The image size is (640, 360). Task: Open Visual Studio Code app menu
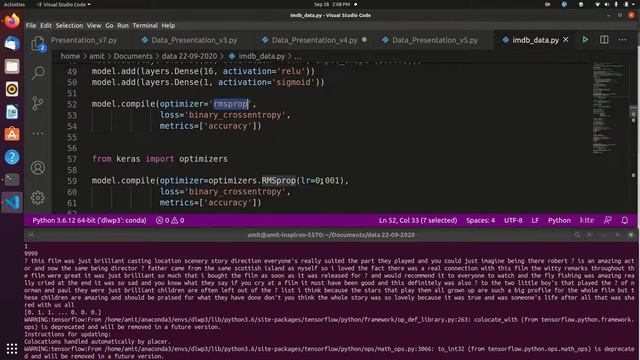click(x=64, y=4)
